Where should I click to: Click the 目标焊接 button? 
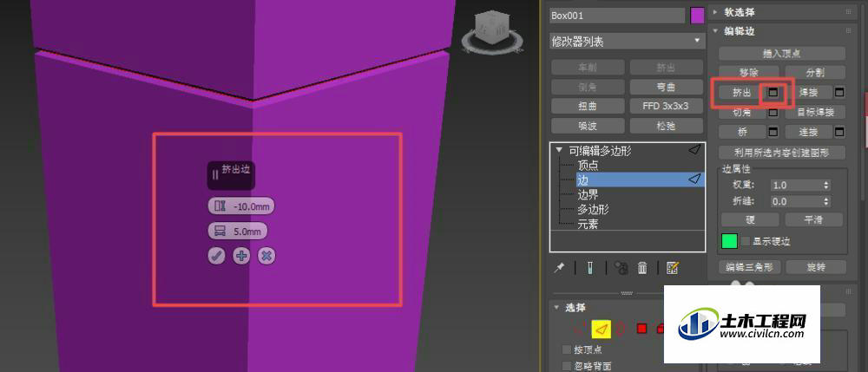click(815, 112)
